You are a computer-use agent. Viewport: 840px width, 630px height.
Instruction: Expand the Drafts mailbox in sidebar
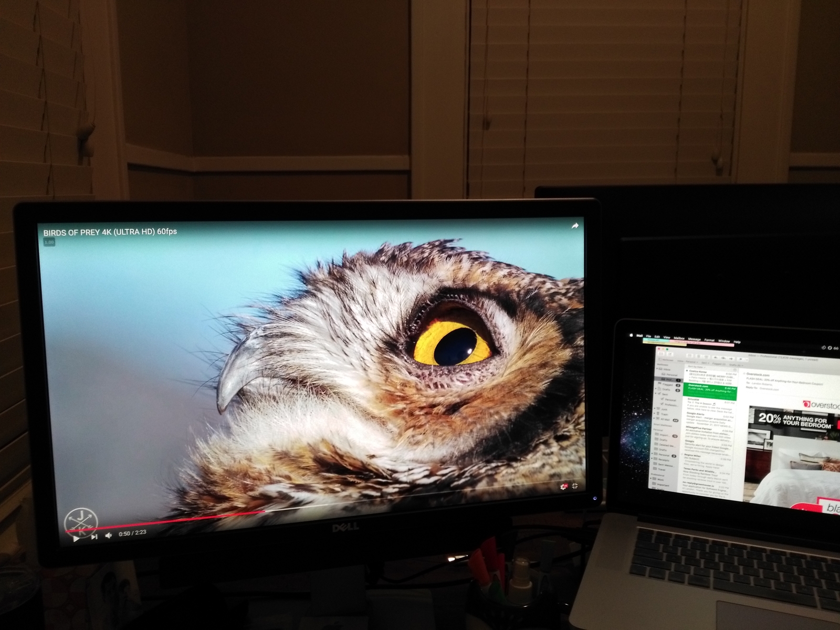pos(656,388)
